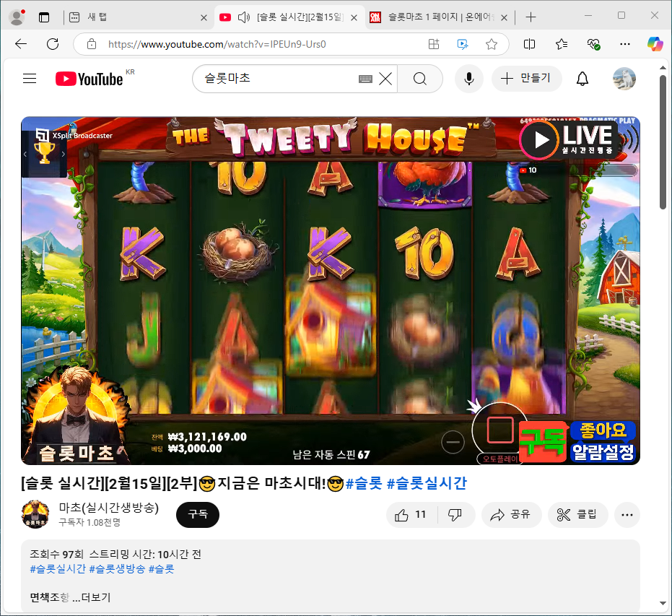Open browser essentials heart icon
Screen dimensions: 672x616
pyautogui.click(x=593, y=44)
